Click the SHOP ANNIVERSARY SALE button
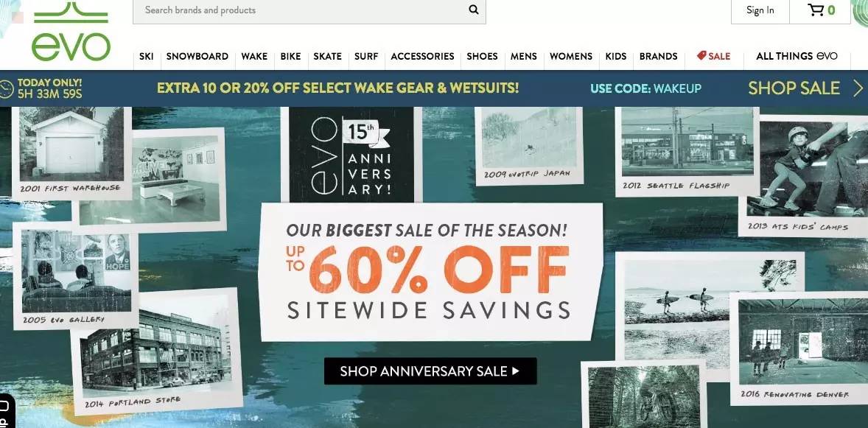Image resolution: width=868 pixels, height=428 pixels. pyautogui.click(x=430, y=371)
